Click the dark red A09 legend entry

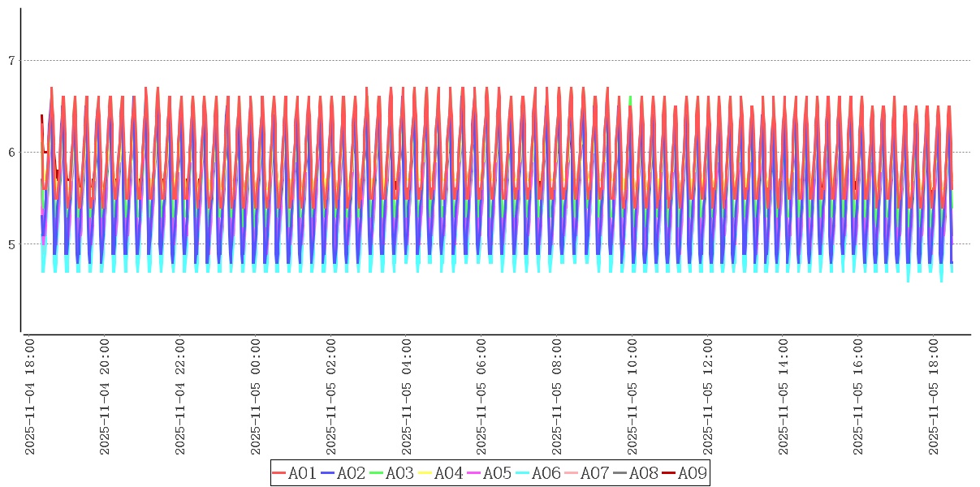coord(684,473)
